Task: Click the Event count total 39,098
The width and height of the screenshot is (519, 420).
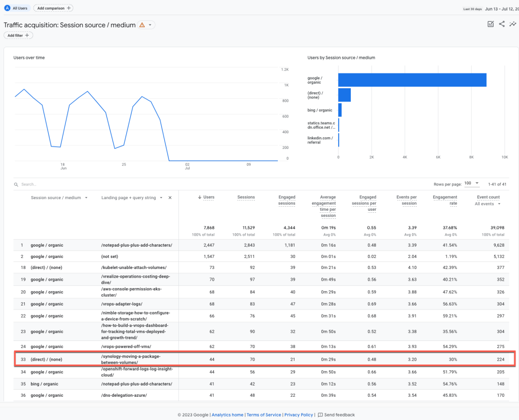Action: click(497, 227)
